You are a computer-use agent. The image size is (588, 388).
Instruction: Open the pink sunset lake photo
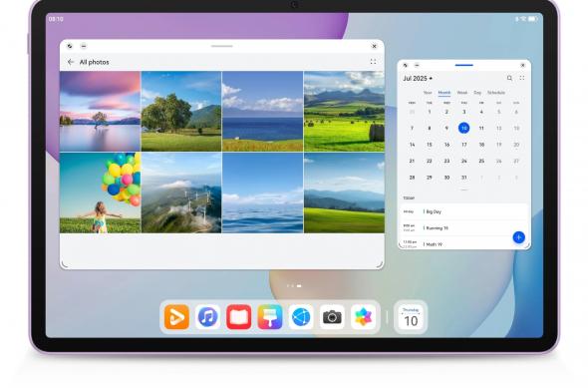[x=100, y=112]
